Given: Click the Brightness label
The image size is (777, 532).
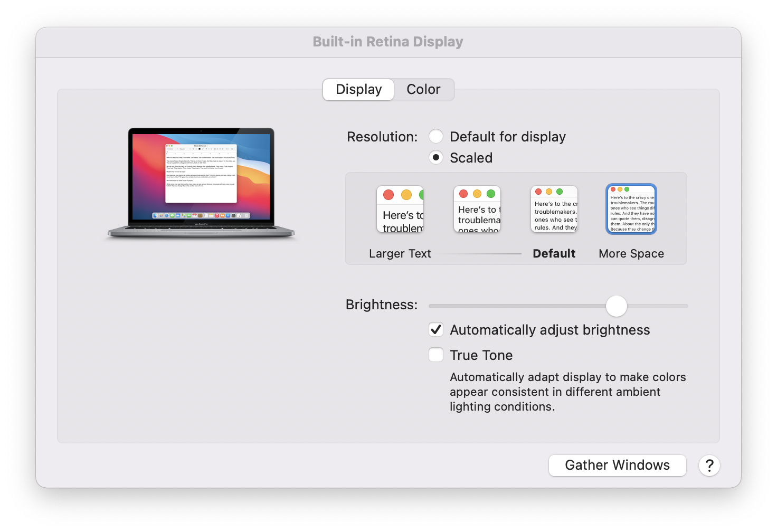Looking at the screenshot, I should point(382,305).
